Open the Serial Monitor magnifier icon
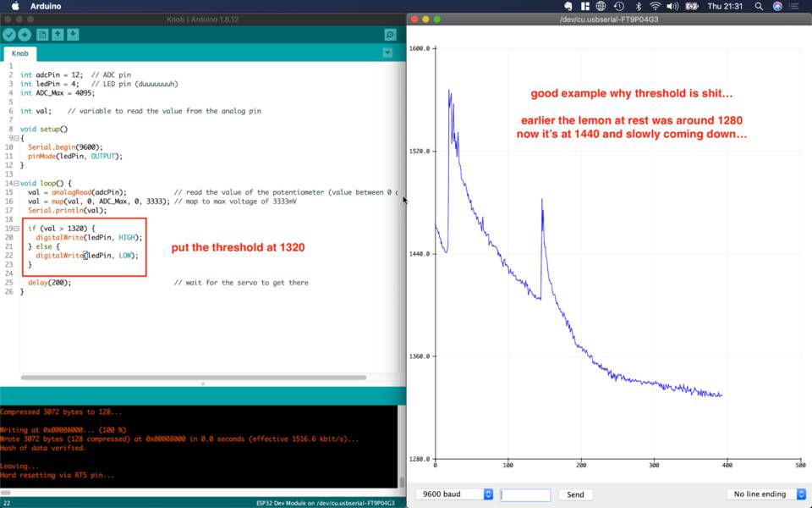 click(x=390, y=35)
